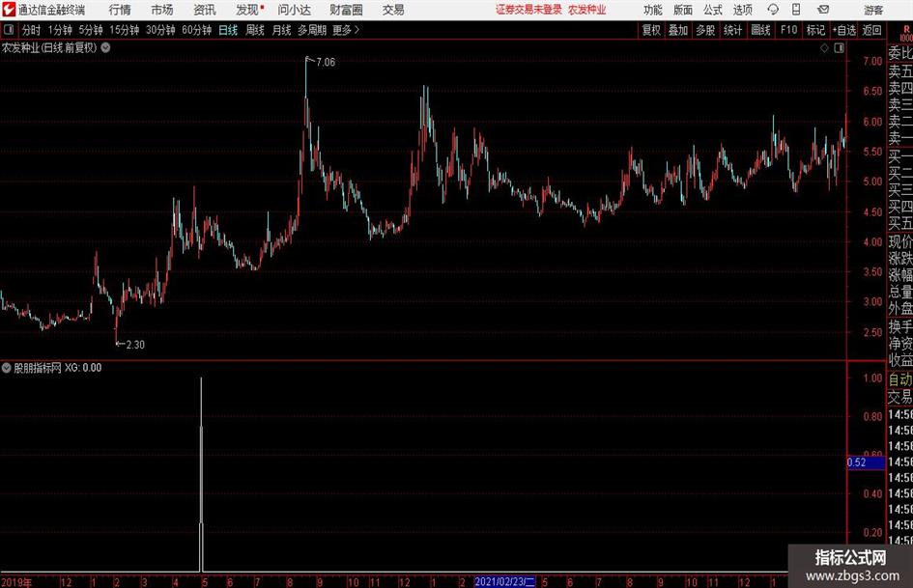913x588 pixels.
Task: Select the 多周期 multi-period tab
Action: pyautogui.click(x=312, y=30)
